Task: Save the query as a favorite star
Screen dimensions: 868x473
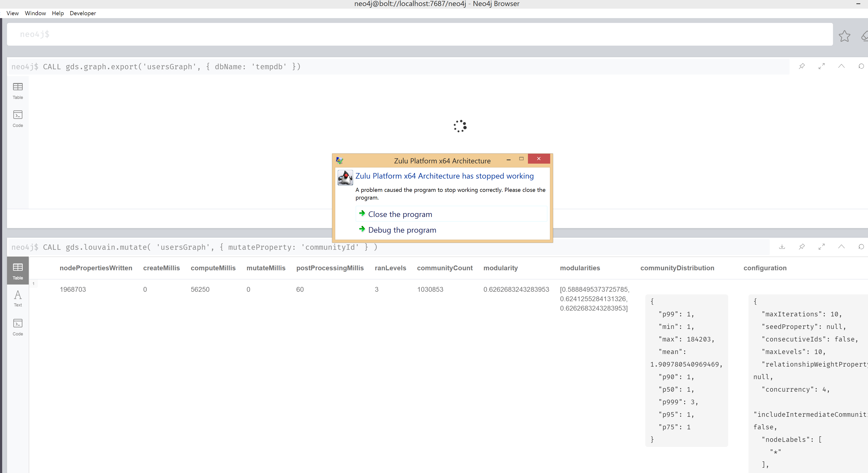Action: [844, 36]
